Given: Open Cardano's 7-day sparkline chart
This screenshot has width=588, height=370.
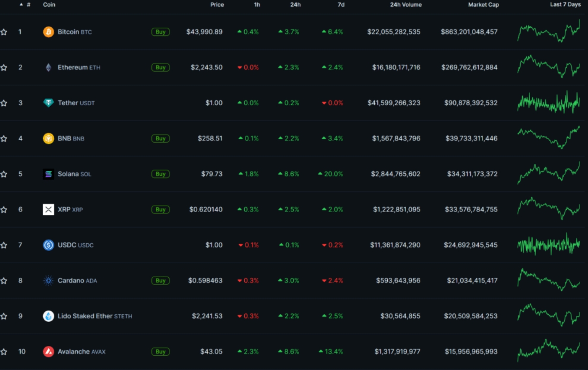Looking at the screenshot, I should [549, 280].
